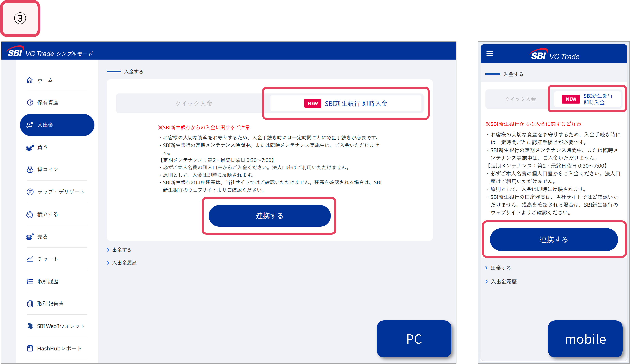Image resolution: width=630 pixels, height=364 pixels.
Task: Expand 入出金履歴 in the PC view
Action: coord(122,263)
